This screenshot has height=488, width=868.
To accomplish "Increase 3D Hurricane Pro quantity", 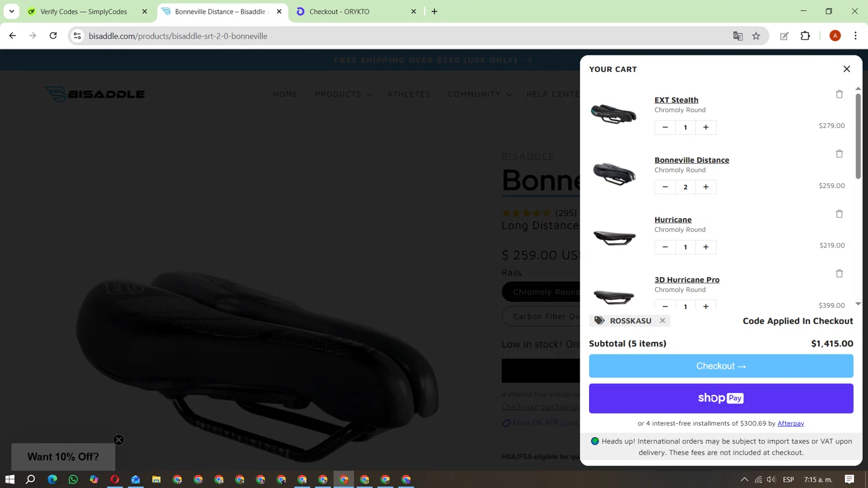I will (706, 305).
